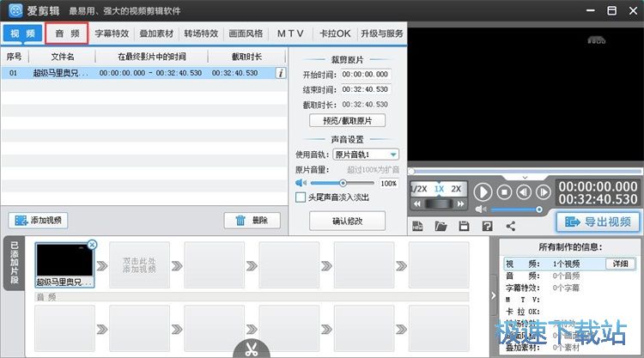
Task: Open the 画面风格 tab
Action: tap(246, 33)
